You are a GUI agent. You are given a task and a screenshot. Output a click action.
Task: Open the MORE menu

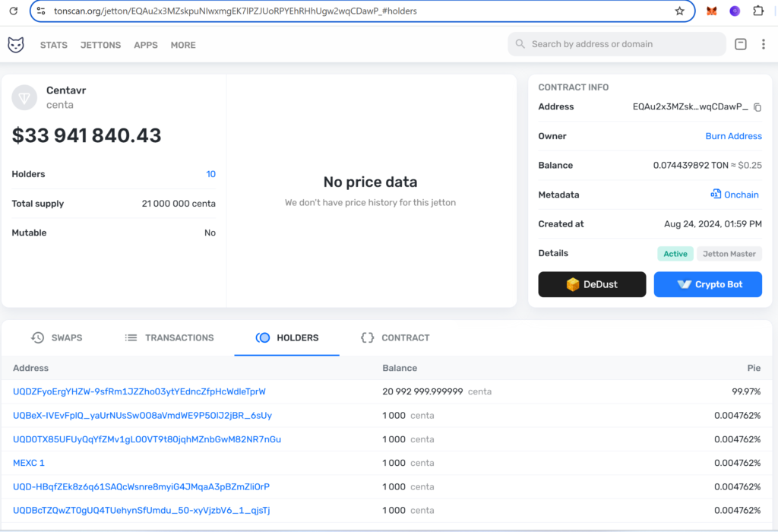coord(183,45)
